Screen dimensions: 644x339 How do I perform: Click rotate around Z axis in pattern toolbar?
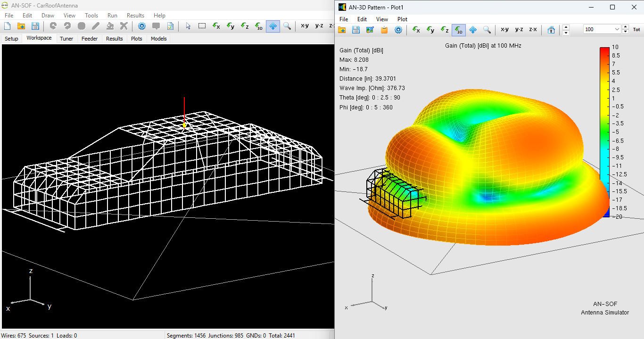(445, 30)
